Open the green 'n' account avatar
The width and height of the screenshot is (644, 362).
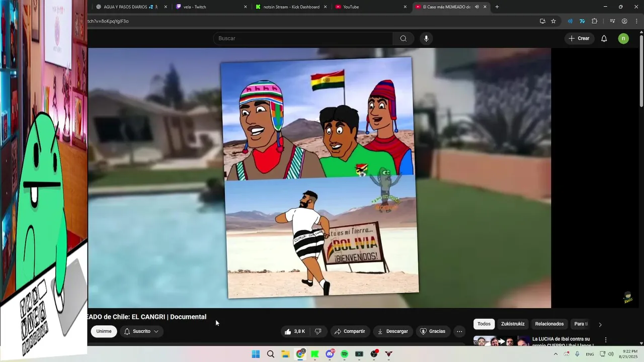pos(623,39)
